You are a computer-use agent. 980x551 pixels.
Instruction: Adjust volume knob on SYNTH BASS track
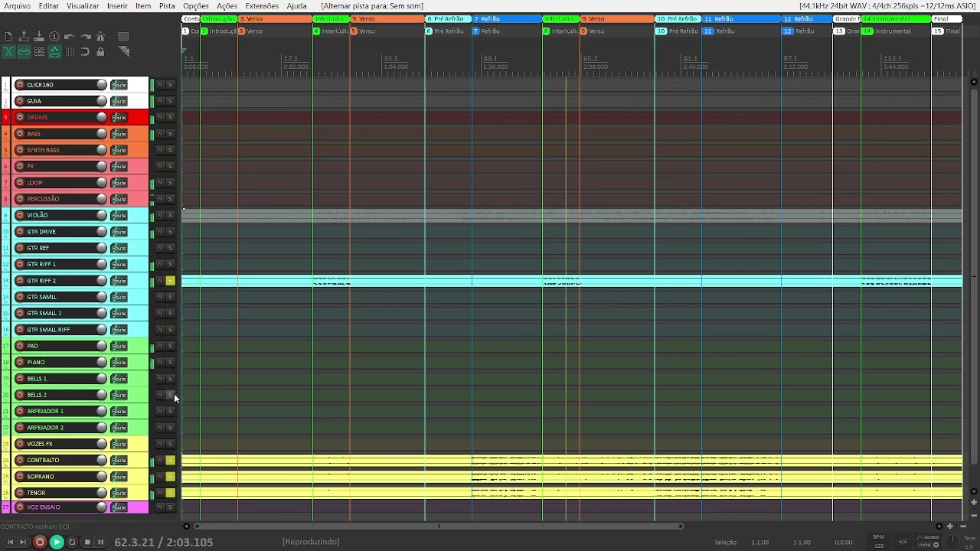pos(101,150)
